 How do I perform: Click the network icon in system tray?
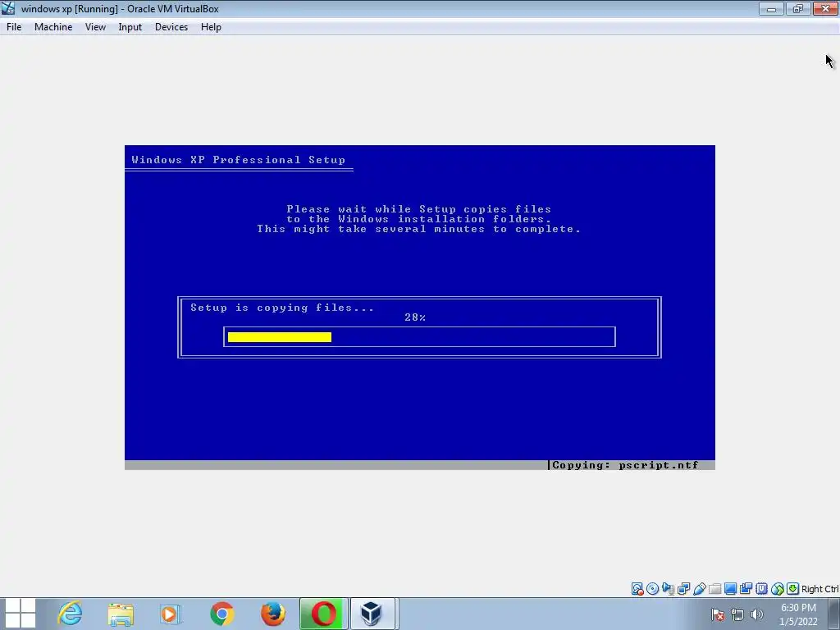(x=737, y=614)
